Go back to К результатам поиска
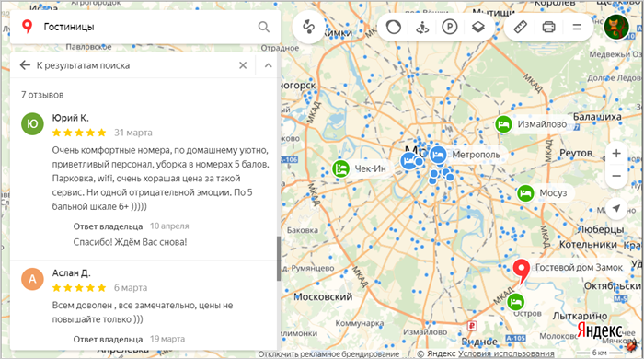The height and width of the screenshot is (359, 644). point(75,65)
